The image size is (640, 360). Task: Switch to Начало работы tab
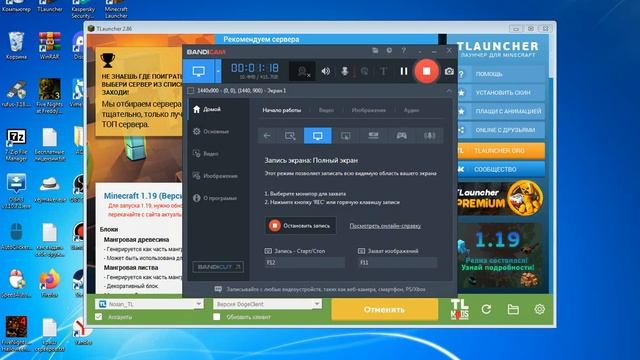point(282,110)
